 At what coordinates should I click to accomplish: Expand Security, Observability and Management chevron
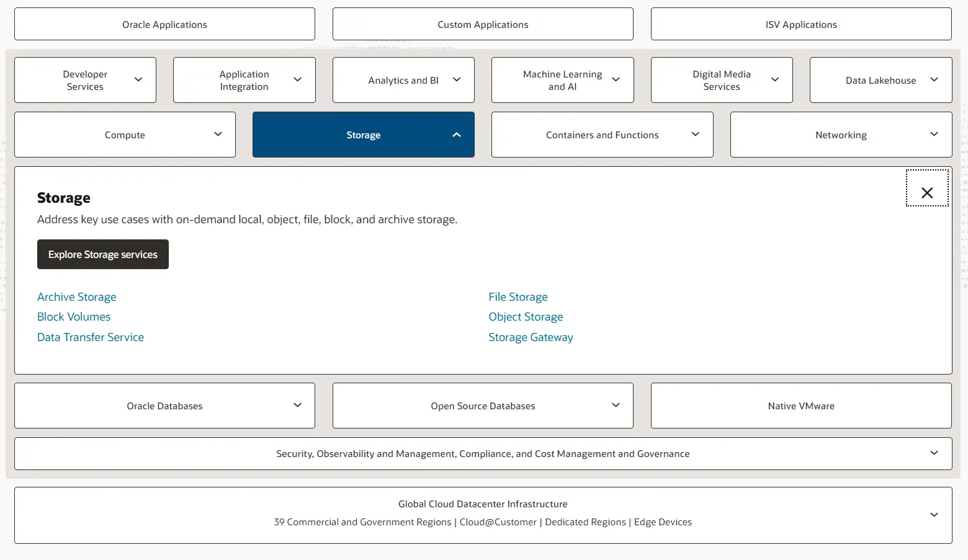coord(934,453)
